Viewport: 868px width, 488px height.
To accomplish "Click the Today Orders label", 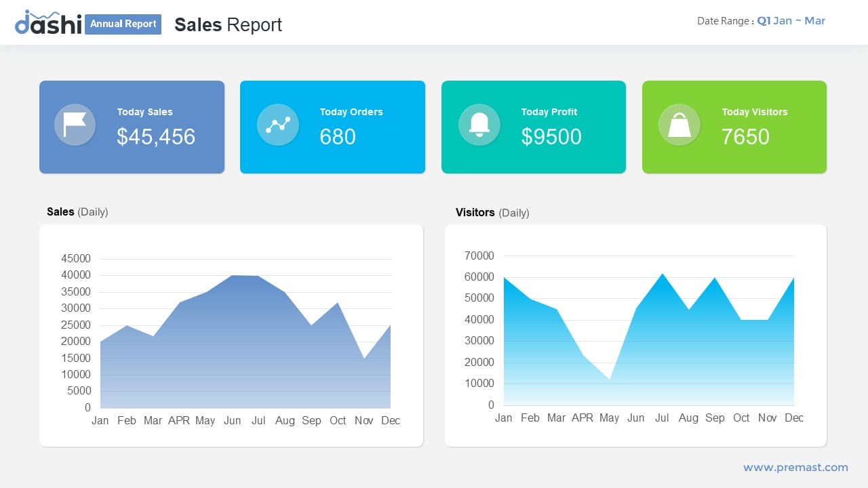I will (x=351, y=112).
